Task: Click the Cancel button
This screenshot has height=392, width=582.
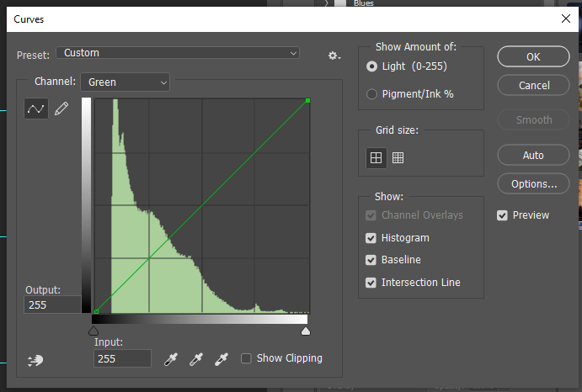Action: point(533,86)
